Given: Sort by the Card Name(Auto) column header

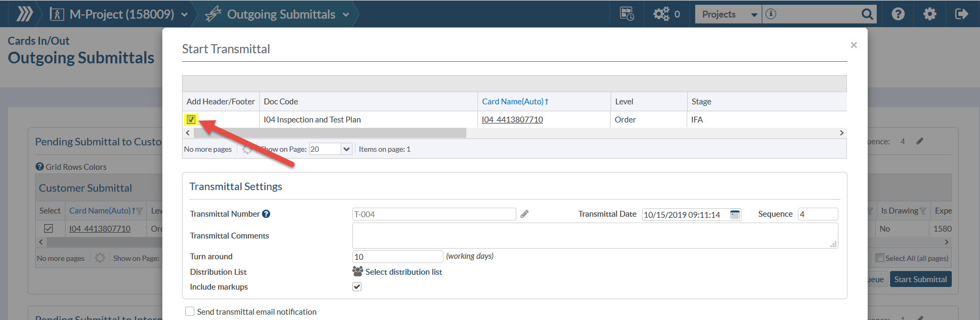Looking at the screenshot, I should tap(512, 101).
